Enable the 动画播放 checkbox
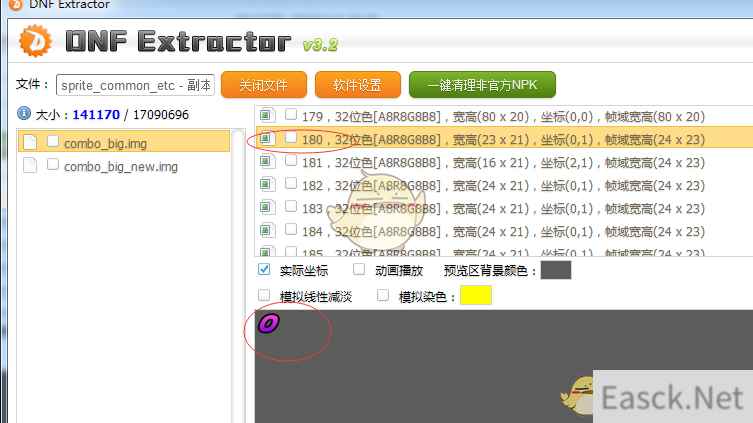 click(359, 269)
